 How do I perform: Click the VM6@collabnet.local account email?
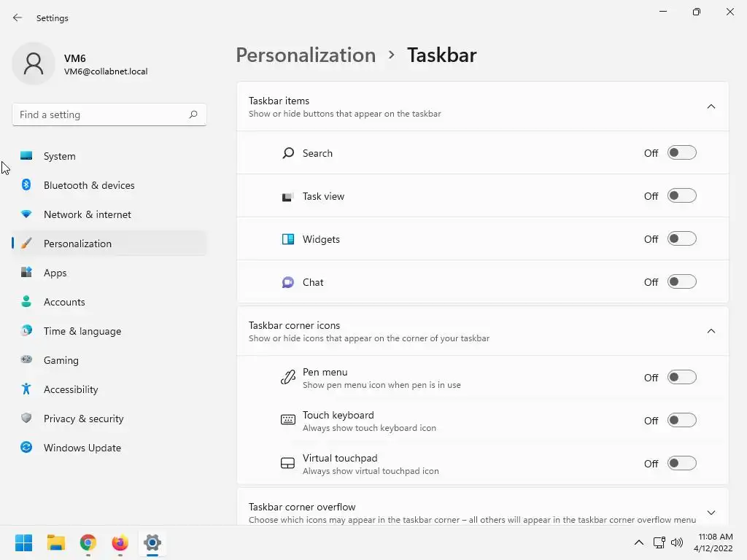[x=106, y=71]
